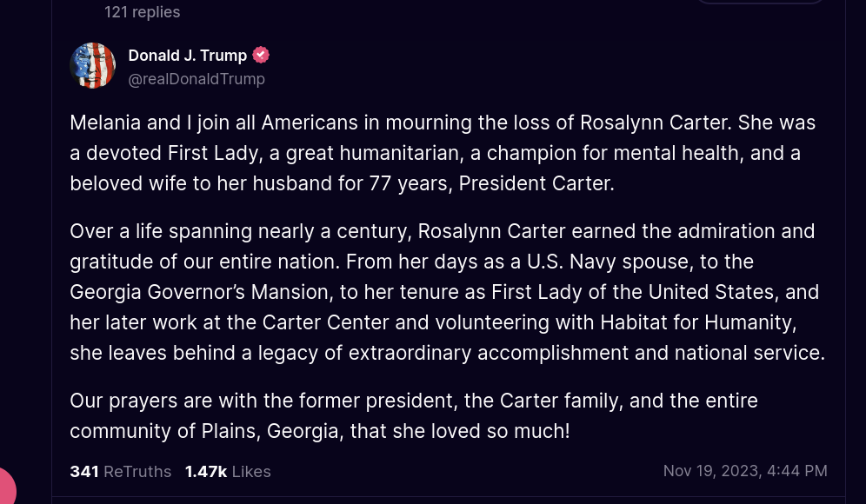Open the Donald J. Trump display name
Image resolution: width=866 pixels, height=504 pixels.
(x=188, y=55)
